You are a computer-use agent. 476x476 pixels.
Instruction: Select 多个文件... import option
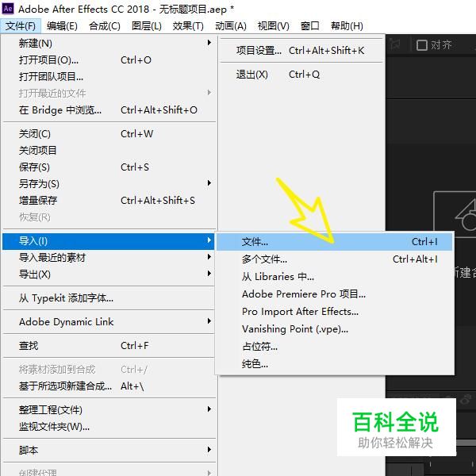(x=335, y=259)
